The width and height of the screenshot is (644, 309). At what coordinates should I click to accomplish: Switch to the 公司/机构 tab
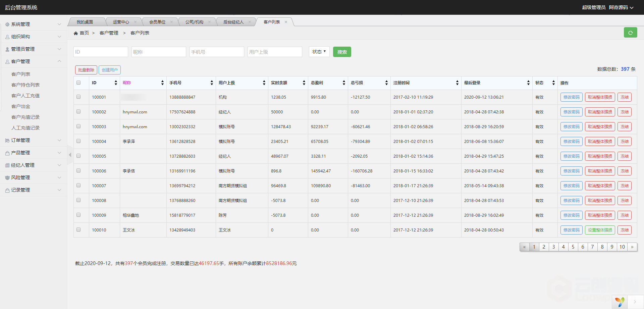click(195, 22)
